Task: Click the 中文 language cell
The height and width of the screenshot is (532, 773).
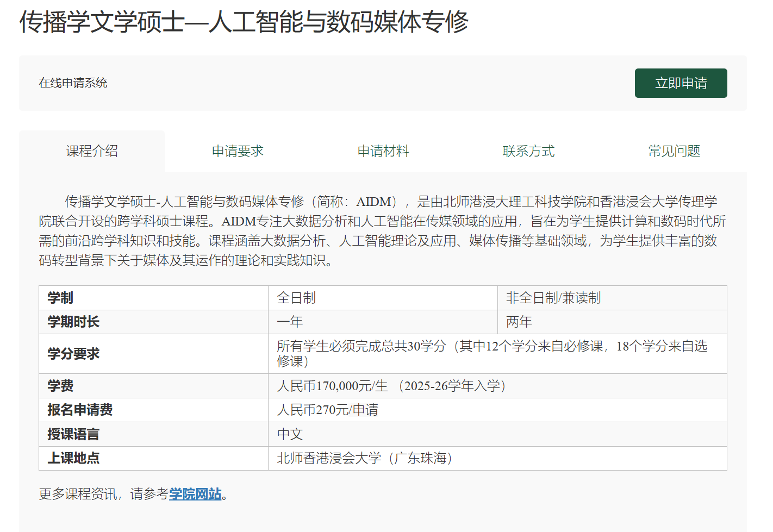Action: (x=498, y=434)
